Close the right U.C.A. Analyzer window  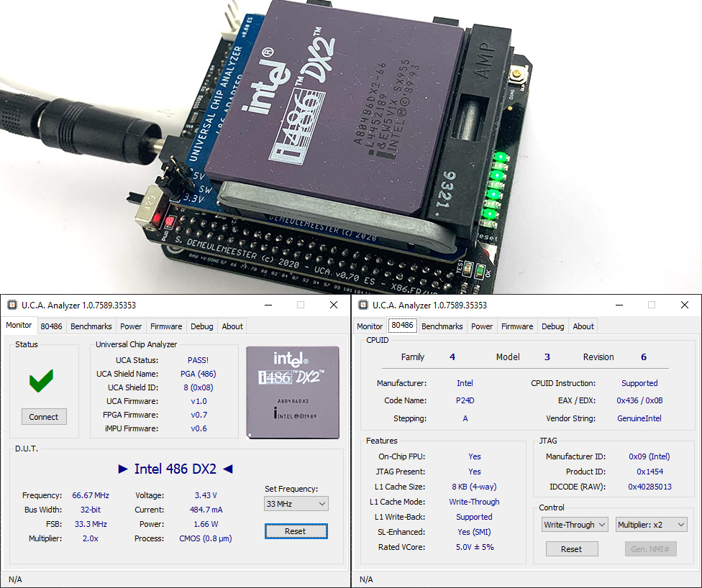(685, 306)
